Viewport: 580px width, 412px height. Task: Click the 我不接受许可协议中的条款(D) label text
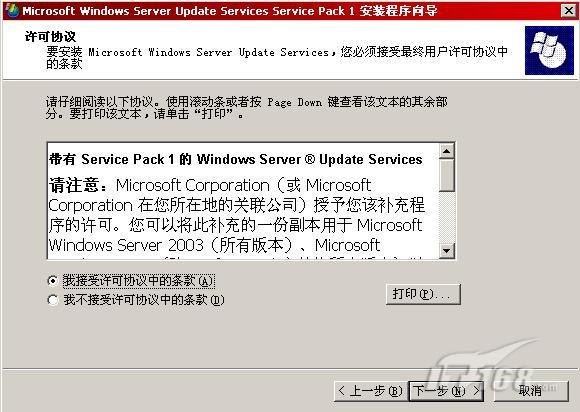(x=144, y=300)
